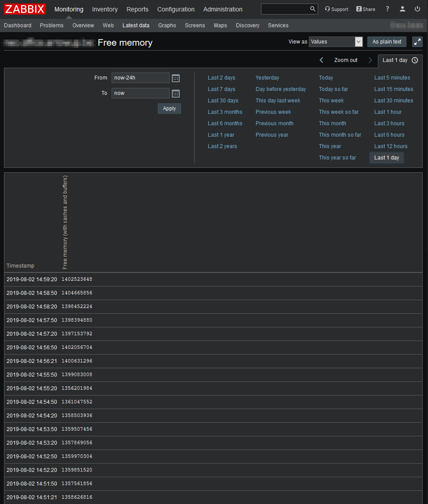The height and width of the screenshot is (504, 428).
Task: Click the left arrow to shift time back
Action: coord(321,60)
